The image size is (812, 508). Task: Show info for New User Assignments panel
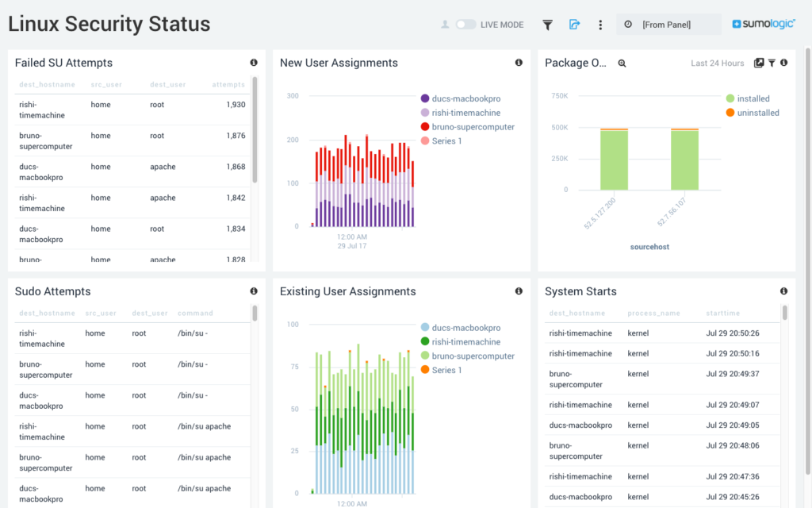click(x=519, y=62)
